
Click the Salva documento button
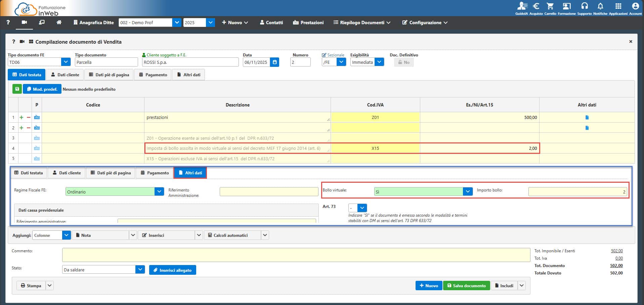pos(466,286)
